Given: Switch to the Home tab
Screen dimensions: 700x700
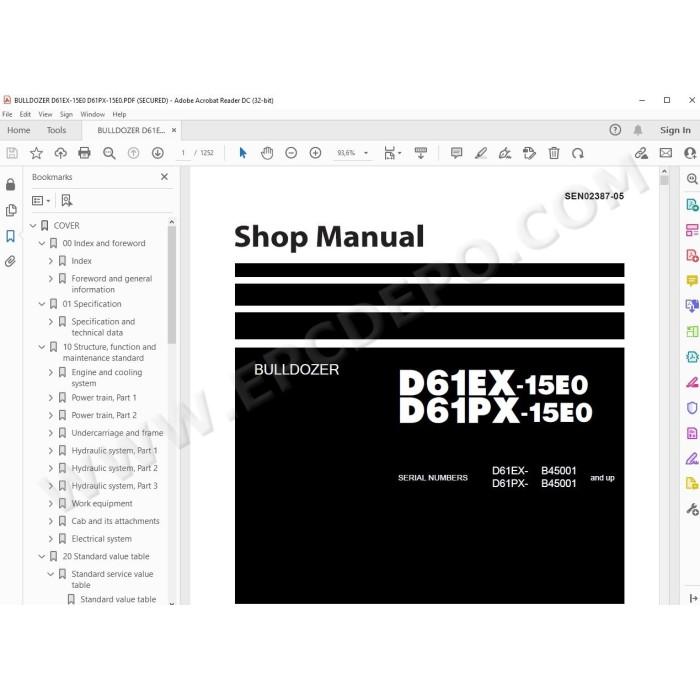Looking at the screenshot, I should pos(19,130).
